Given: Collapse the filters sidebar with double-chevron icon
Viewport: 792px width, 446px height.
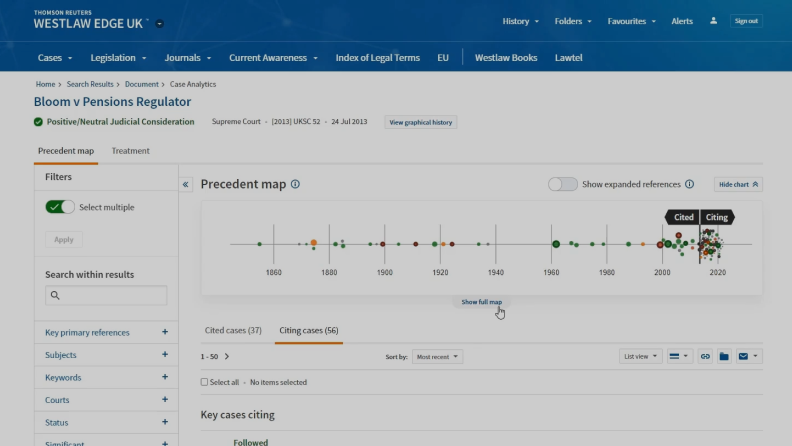Looking at the screenshot, I should (x=187, y=185).
